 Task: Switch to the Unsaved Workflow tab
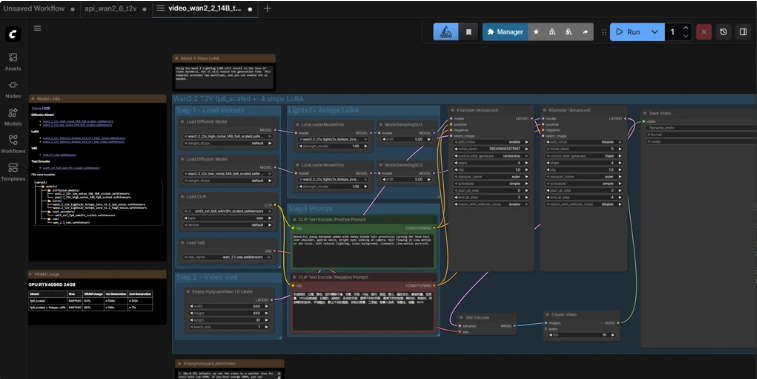click(x=34, y=9)
